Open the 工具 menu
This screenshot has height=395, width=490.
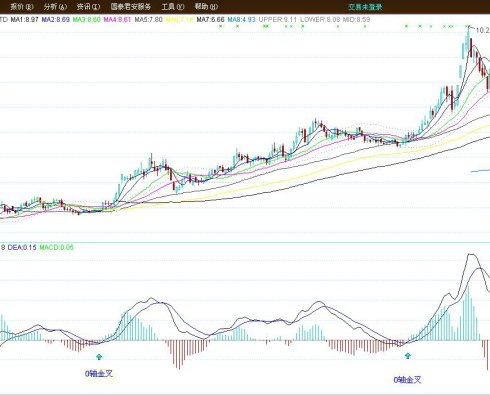click(173, 7)
